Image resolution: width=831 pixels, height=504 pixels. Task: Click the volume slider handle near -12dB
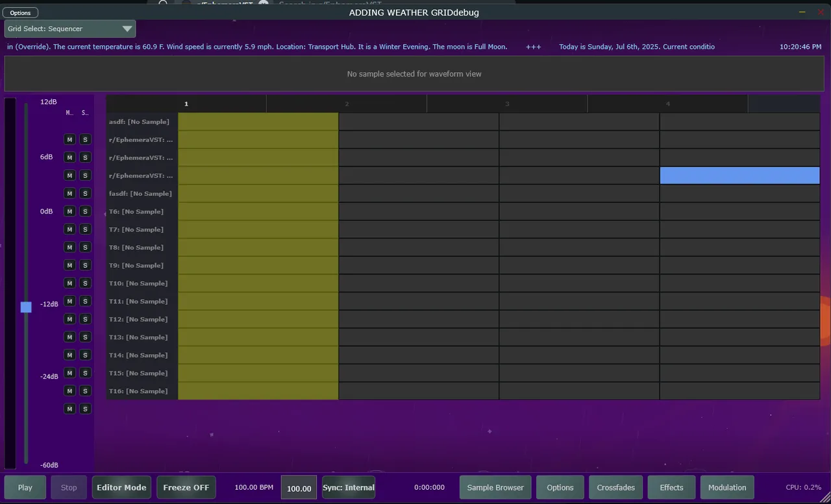click(26, 307)
